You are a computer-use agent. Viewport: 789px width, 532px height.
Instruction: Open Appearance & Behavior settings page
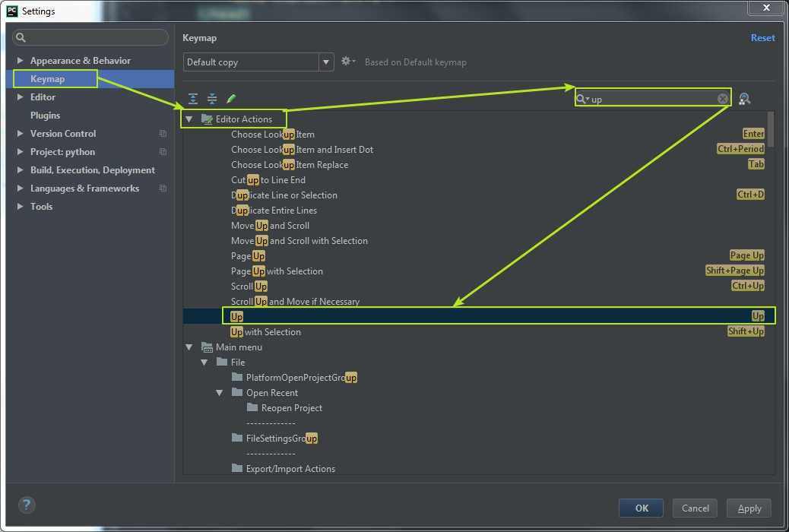tap(81, 60)
